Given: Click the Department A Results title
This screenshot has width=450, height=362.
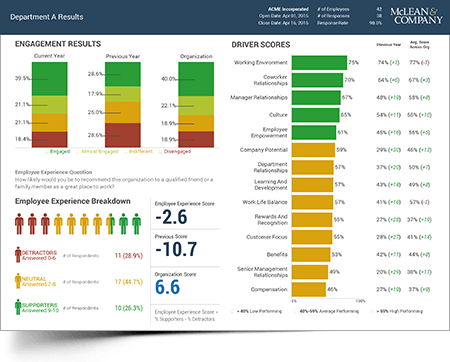Looking at the screenshot, I should click(x=47, y=17).
